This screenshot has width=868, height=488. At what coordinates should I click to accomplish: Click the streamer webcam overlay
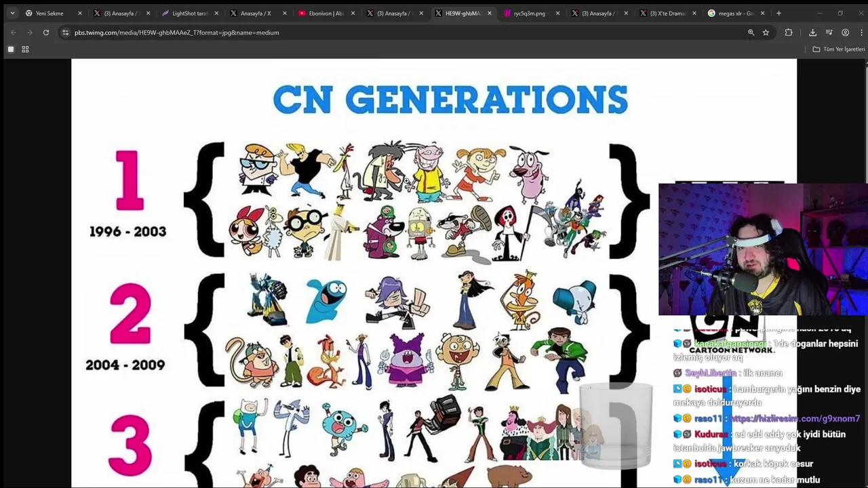click(763, 249)
